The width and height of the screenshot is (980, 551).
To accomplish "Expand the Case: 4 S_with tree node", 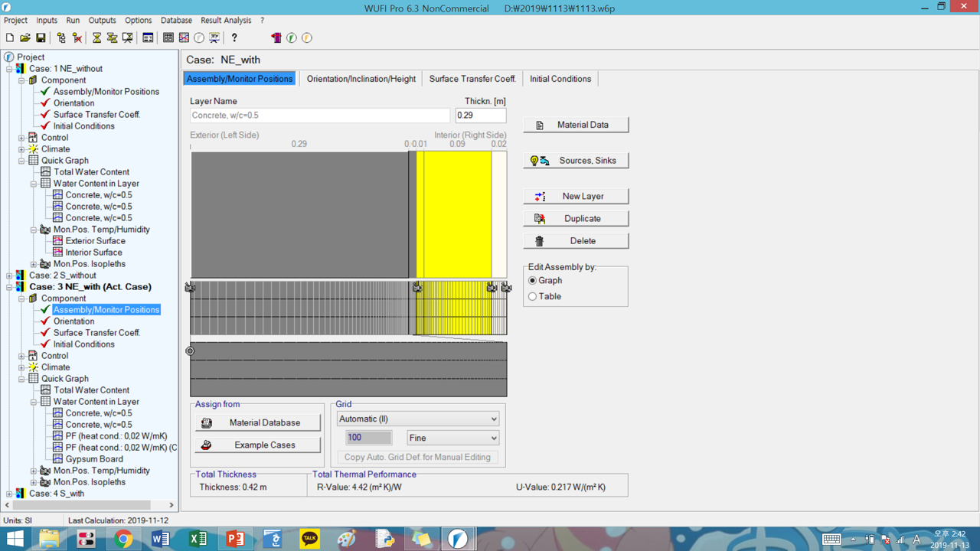I will [x=9, y=494].
